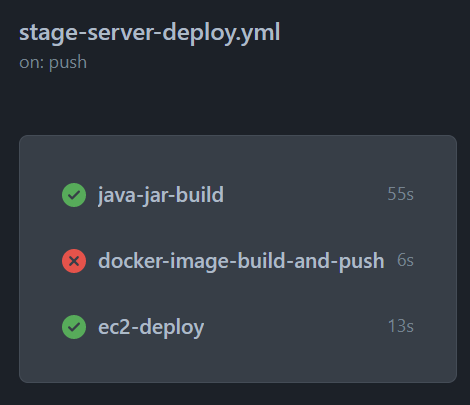This screenshot has height=405, width=470.
Task: Open the ec2-deploy job
Action: (151, 327)
